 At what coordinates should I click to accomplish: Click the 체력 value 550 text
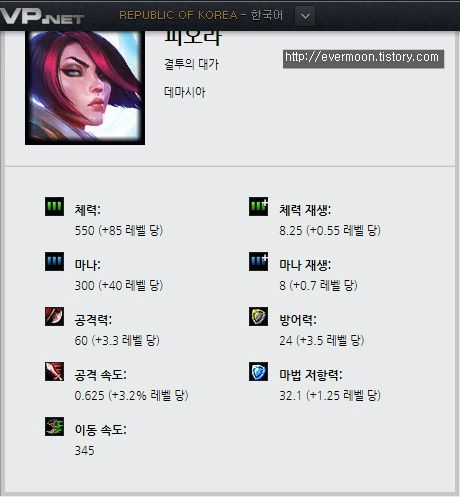(85, 230)
